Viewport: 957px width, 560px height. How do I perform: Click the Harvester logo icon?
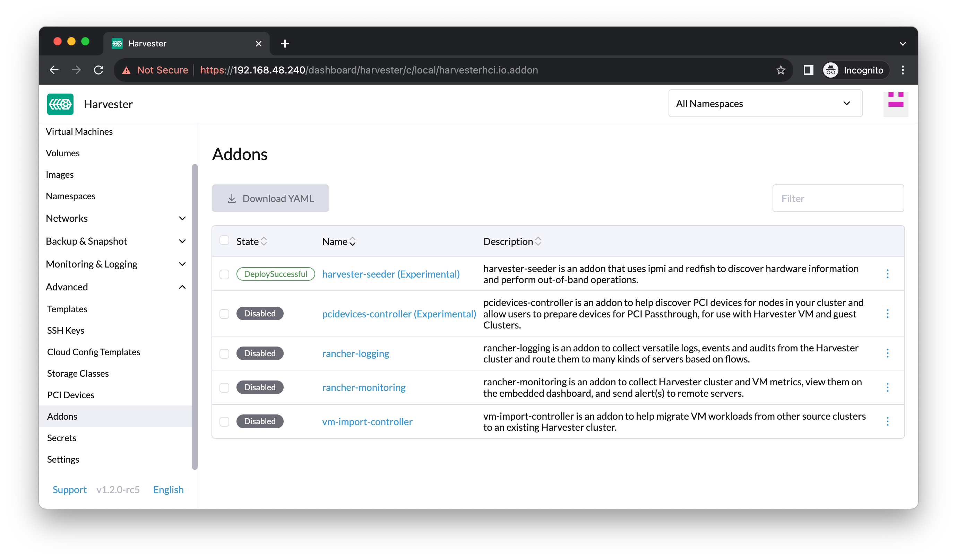tap(60, 104)
